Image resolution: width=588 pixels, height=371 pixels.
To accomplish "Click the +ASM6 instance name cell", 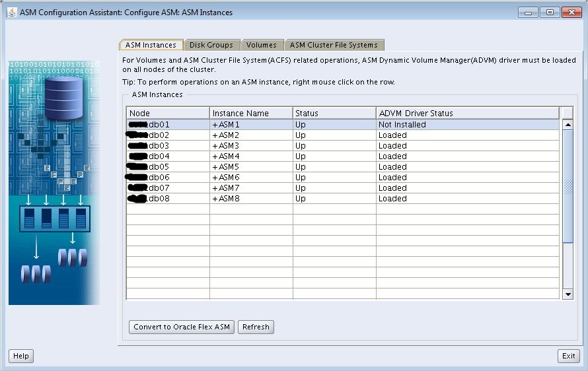I will click(251, 177).
